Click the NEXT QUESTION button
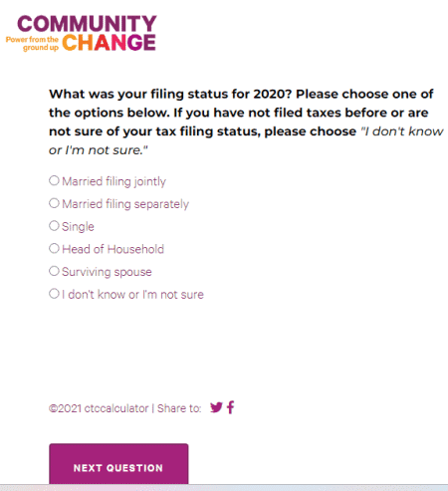The width and height of the screenshot is (448, 491). tap(118, 464)
